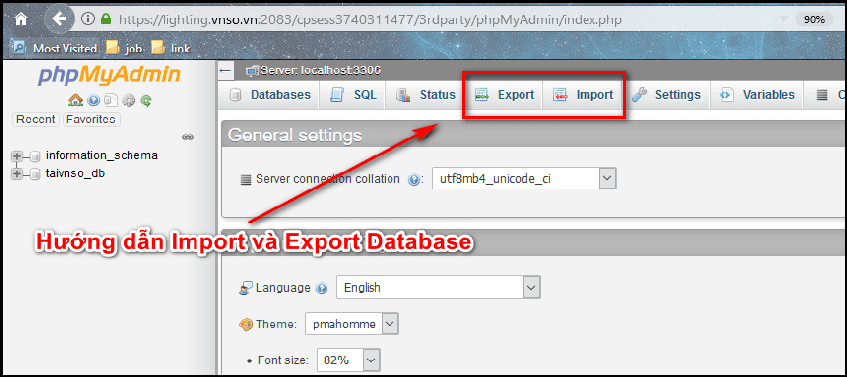Image resolution: width=847 pixels, height=377 pixels.
Task: Click the browser URL address field
Action: point(370,20)
